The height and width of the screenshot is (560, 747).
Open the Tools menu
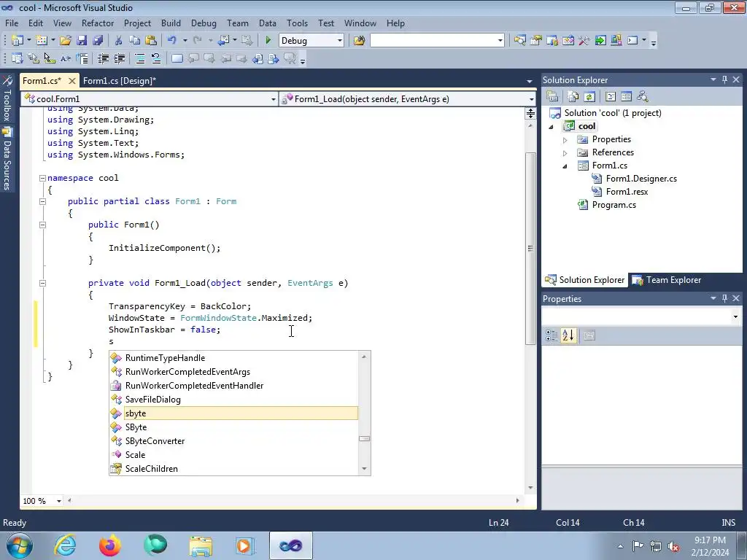click(297, 23)
